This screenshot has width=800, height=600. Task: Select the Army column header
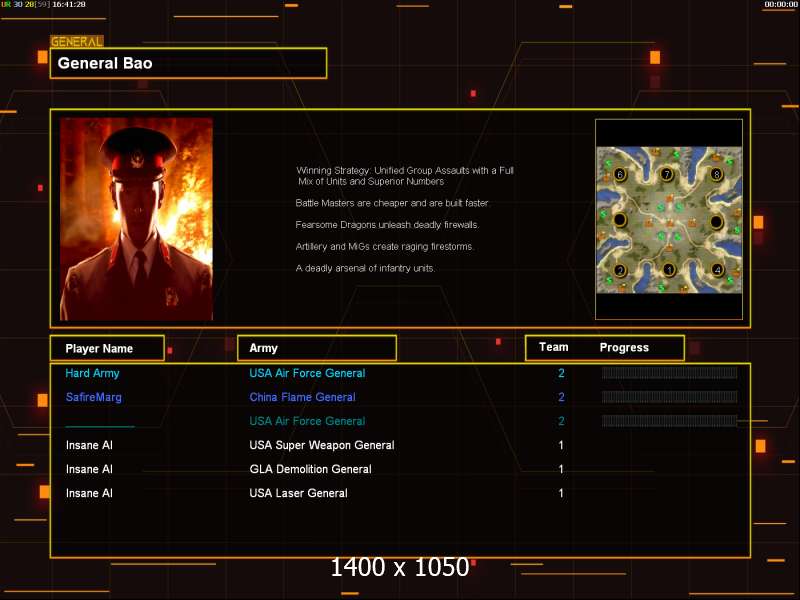[x=317, y=348]
